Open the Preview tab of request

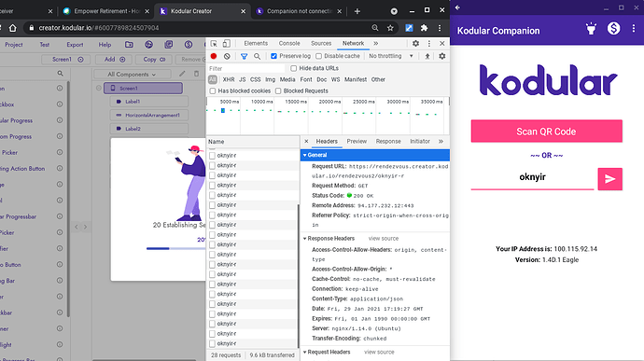coord(357,141)
